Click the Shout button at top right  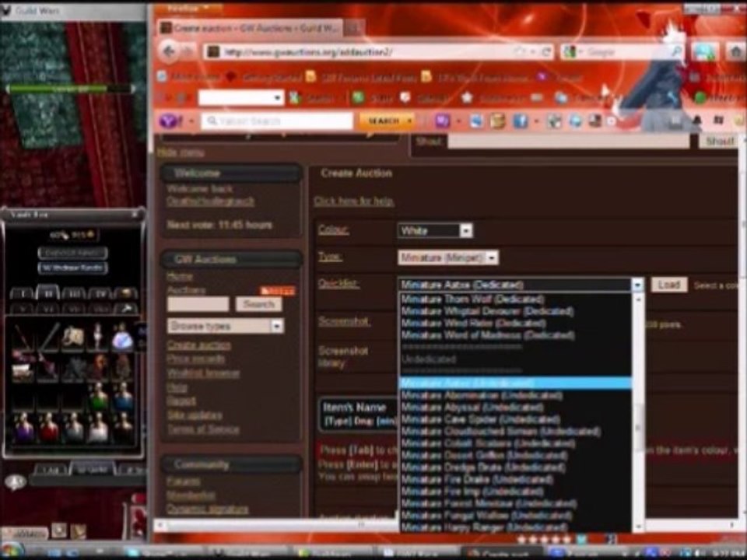719,141
